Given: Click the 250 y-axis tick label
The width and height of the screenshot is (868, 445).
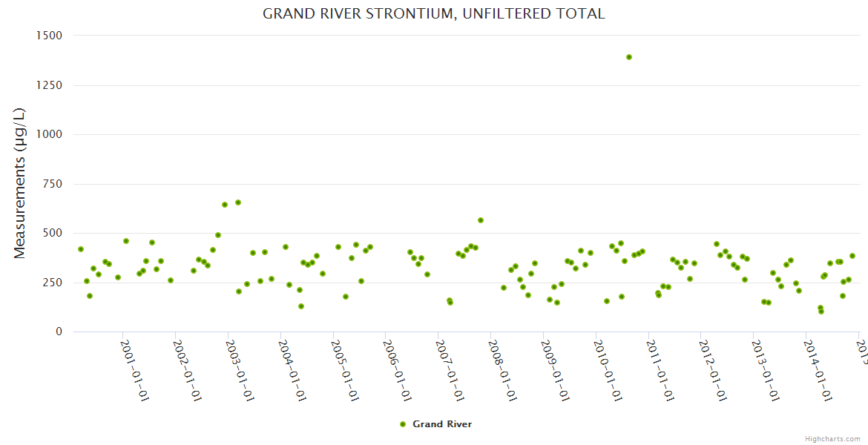Looking at the screenshot, I should [53, 283].
